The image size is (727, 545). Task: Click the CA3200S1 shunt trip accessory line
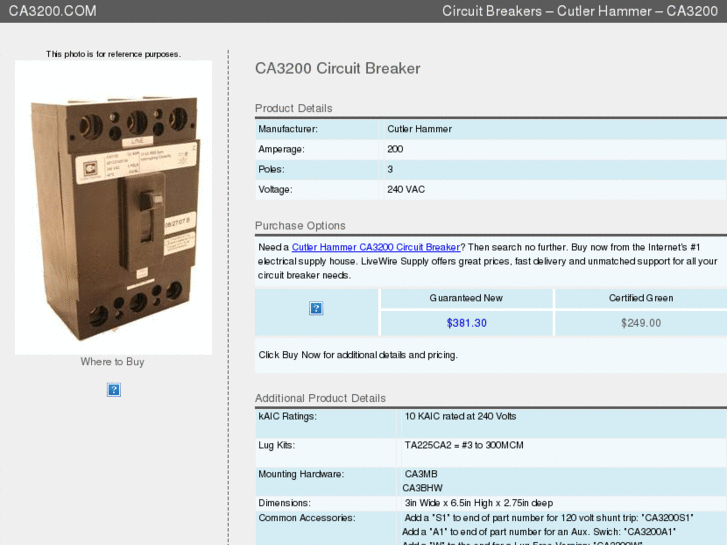click(x=549, y=518)
